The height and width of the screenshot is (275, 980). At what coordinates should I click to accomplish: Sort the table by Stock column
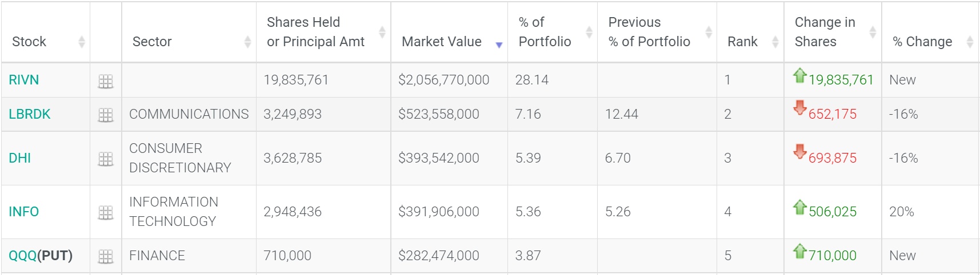pyautogui.click(x=82, y=42)
